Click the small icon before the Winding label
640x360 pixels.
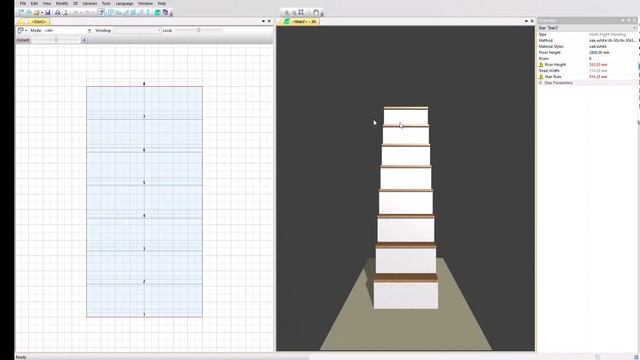(89, 31)
